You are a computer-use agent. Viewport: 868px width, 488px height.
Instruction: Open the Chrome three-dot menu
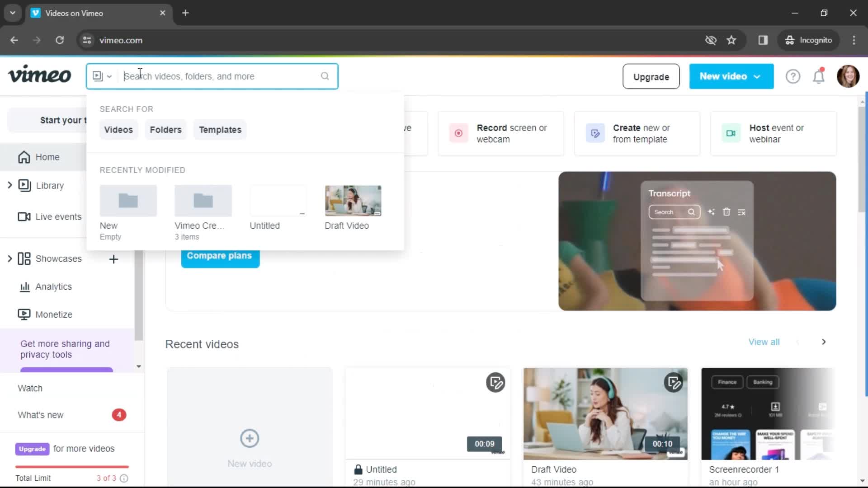coord(854,40)
